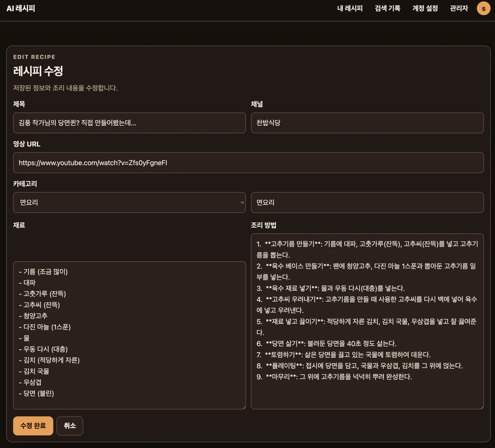The width and height of the screenshot is (495, 448).
Task: Click the 레시피 수정 heading
Action: point(38,71)
